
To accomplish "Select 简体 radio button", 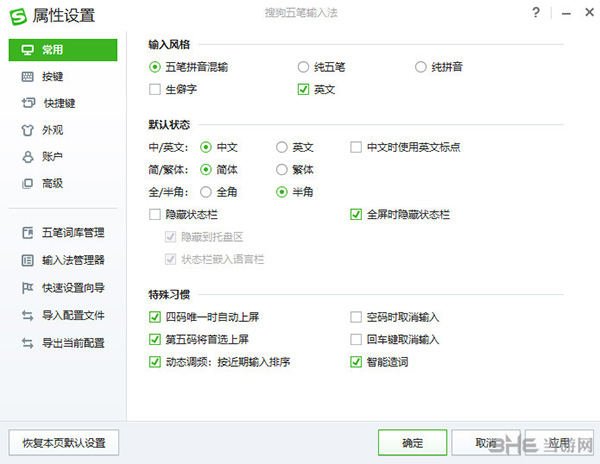I will 206,169.
